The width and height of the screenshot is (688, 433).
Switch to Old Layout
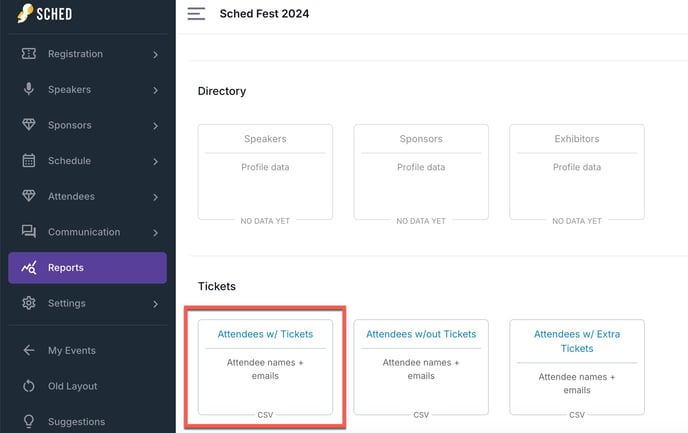(x=72, y=386)
